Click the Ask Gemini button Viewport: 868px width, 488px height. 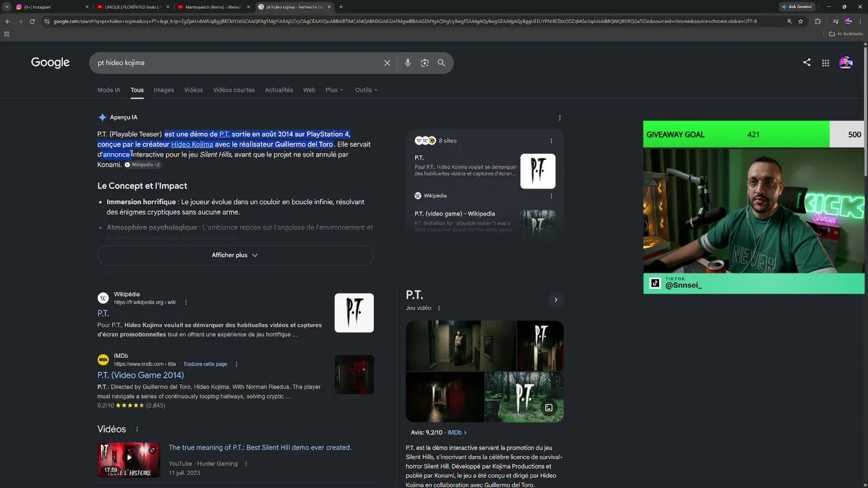pos(797,7)
